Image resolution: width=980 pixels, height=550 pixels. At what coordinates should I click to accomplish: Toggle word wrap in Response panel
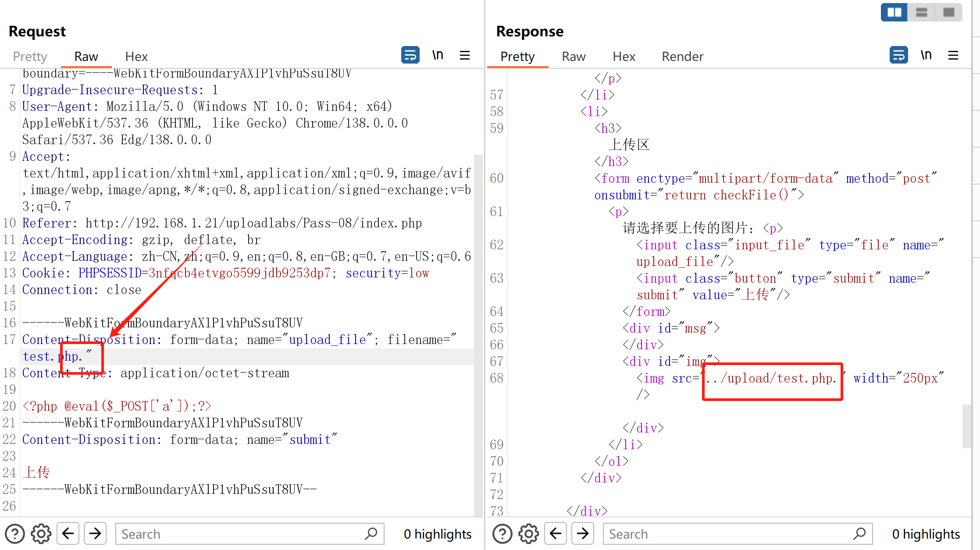[899, 55]
